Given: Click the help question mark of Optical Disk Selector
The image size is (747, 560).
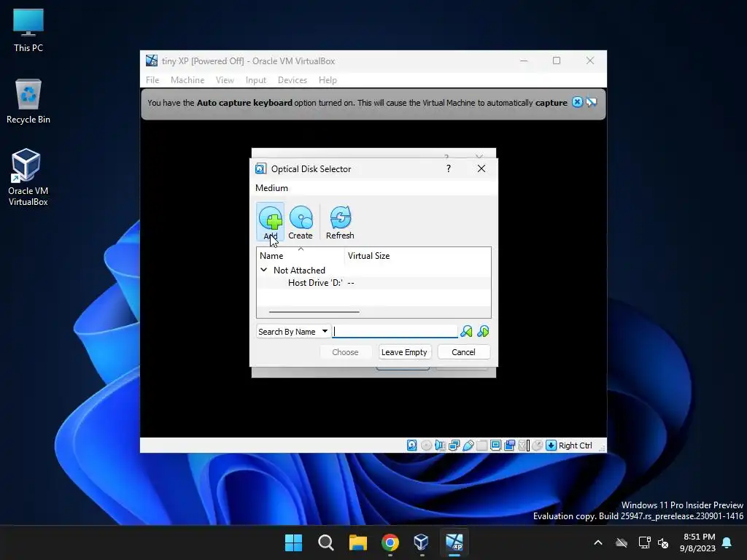Looking at the screenshot, I should (449, 168).
